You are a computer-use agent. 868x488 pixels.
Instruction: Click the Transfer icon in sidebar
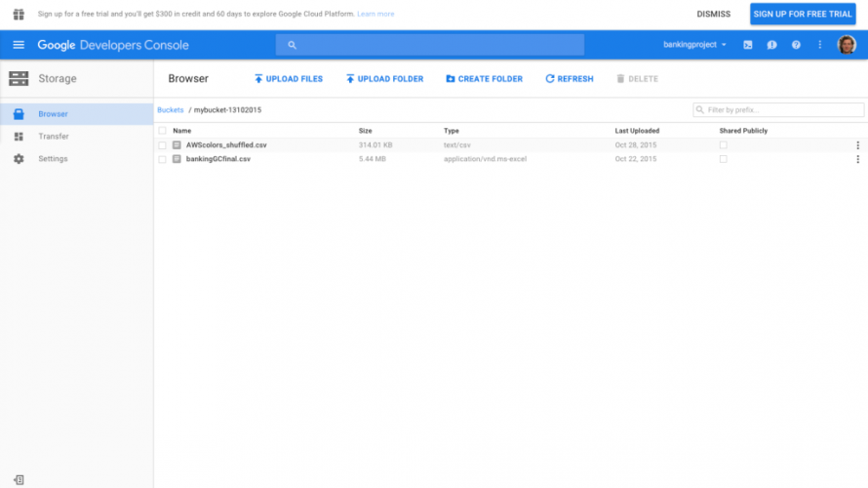click(x=19, y=137)
